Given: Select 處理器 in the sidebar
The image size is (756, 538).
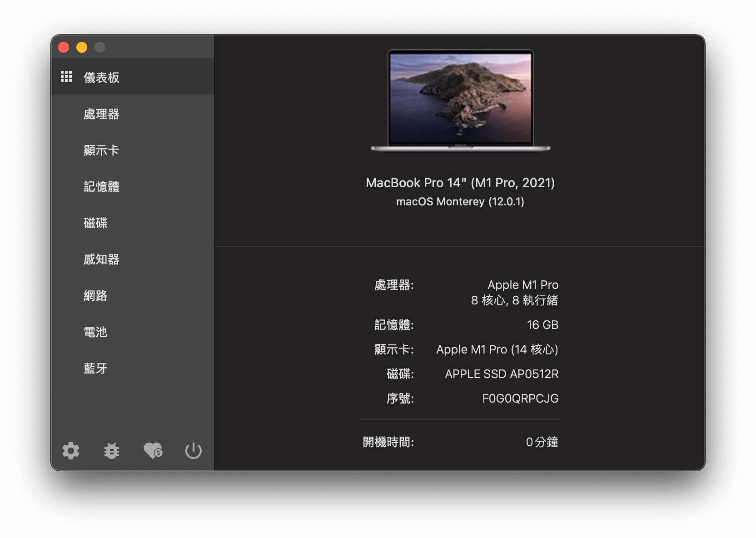Looking at the screenshot, I should click(x=101, y=114).
